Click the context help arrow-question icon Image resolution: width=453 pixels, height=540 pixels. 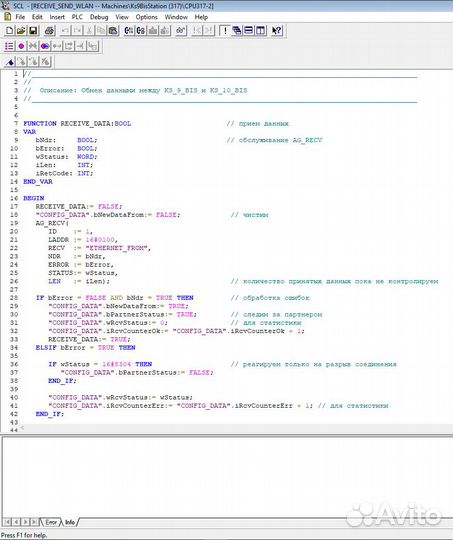point(277,31)
